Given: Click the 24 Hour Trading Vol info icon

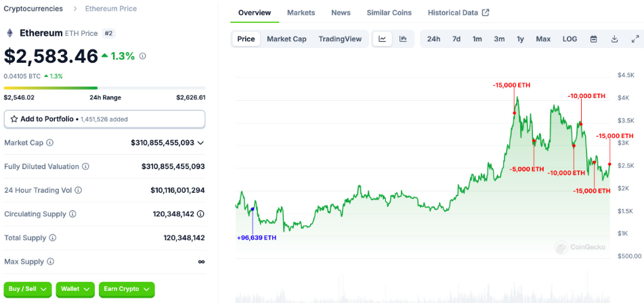Looking at the screenshot, I should (78, 190).
